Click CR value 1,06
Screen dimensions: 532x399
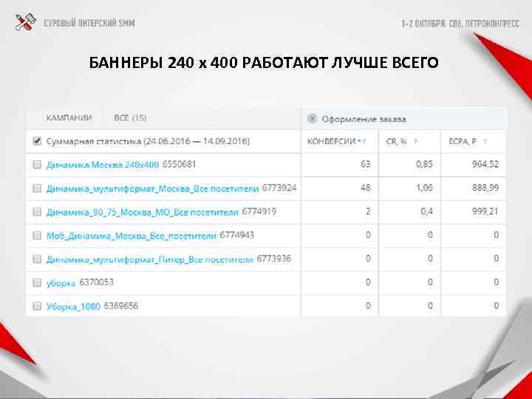coord(424,188)
